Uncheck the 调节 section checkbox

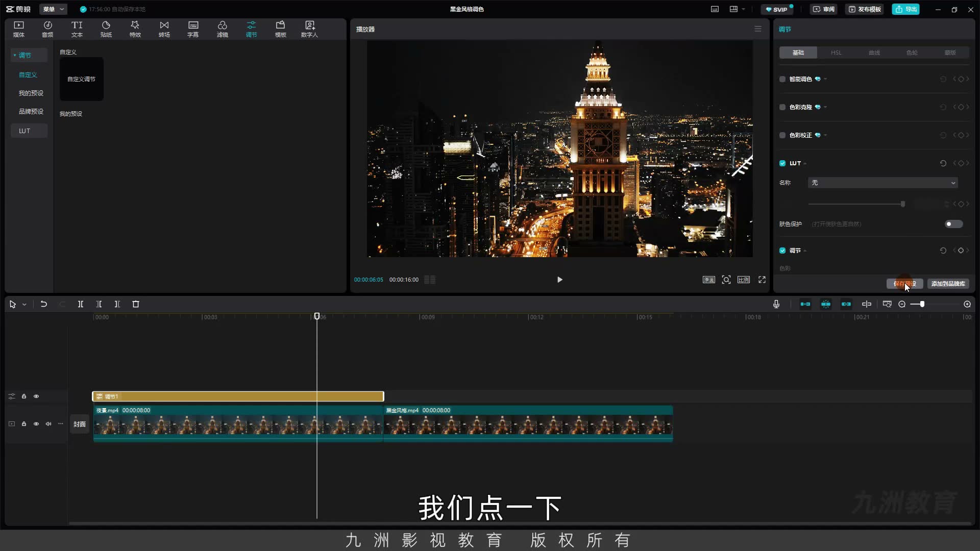pyautogui.click(x=782, y=251)
